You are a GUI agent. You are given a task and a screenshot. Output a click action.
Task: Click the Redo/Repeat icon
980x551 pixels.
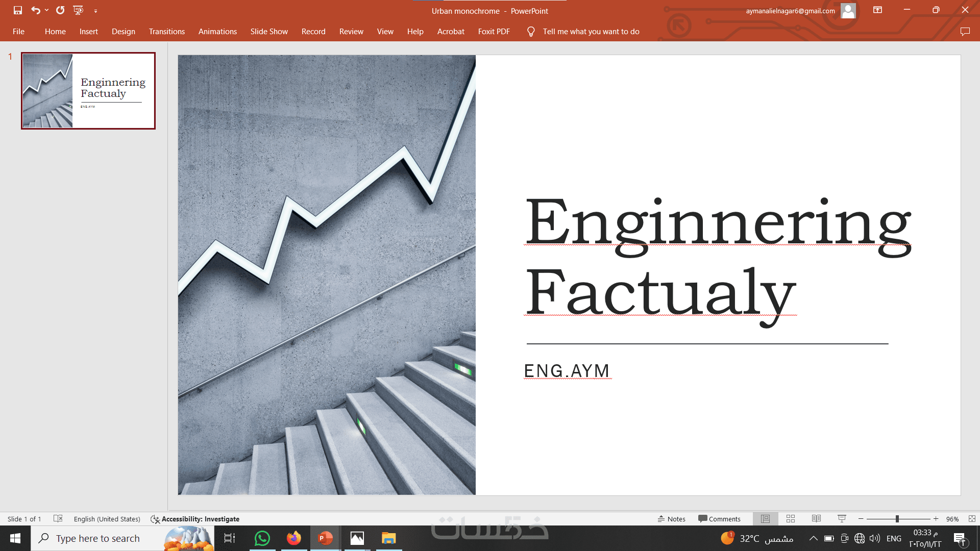(x=60, y=10)
